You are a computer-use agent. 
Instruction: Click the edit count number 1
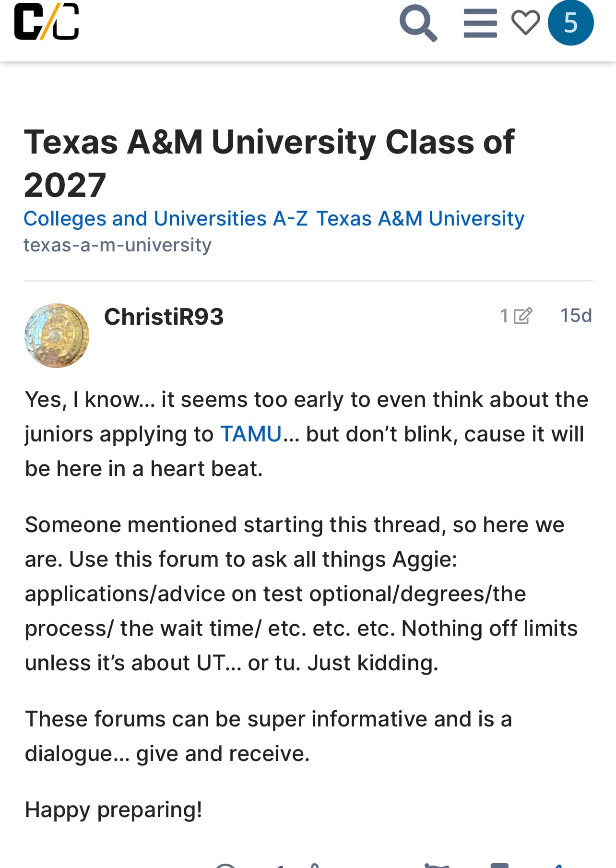tap(504, 316)
